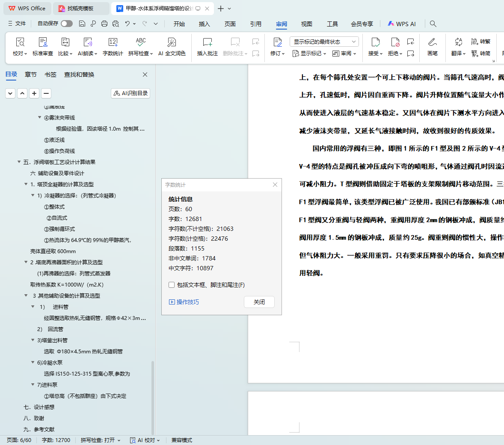Image resolution: width=504 pixels, height=445 pixels.
Task: Switch to the 书签 (Bookmarks) panel tab
Action: coord(50,75)
